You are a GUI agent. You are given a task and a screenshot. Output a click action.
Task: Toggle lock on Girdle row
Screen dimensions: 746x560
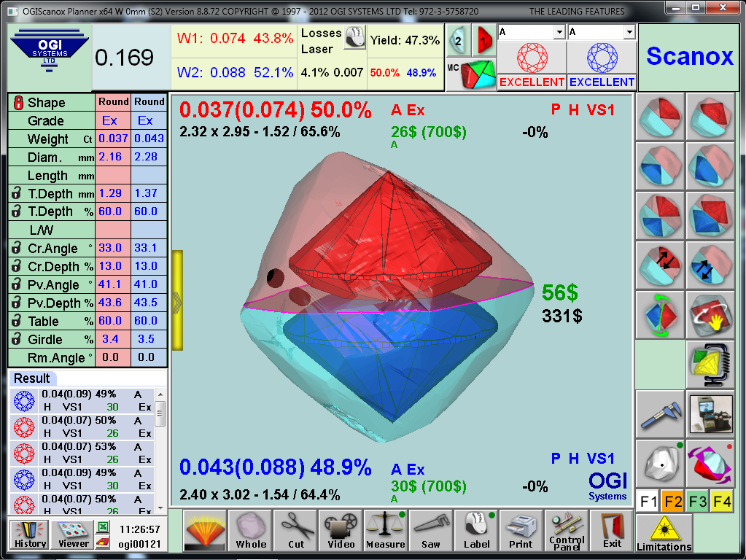click(x=16, y=339)
